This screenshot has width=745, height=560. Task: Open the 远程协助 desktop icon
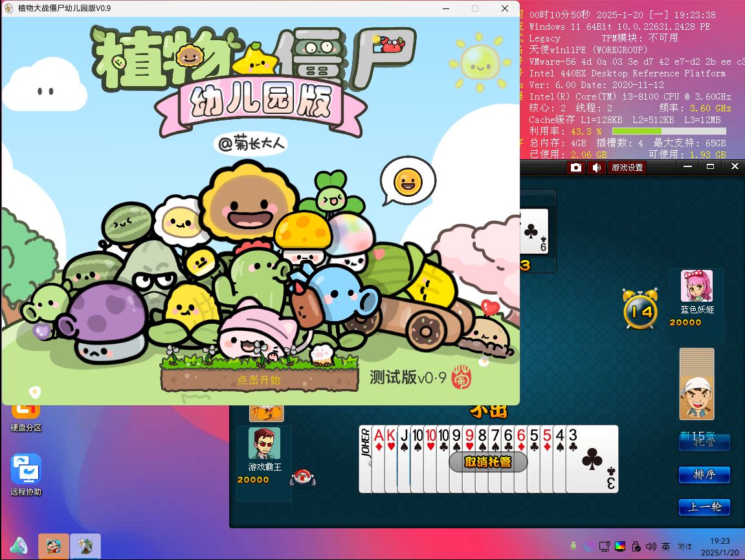26,475
